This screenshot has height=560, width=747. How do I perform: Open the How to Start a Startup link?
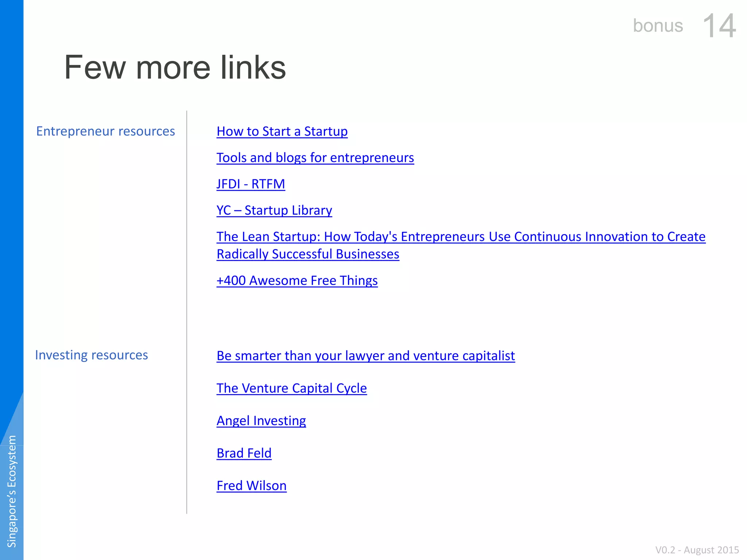282,131
